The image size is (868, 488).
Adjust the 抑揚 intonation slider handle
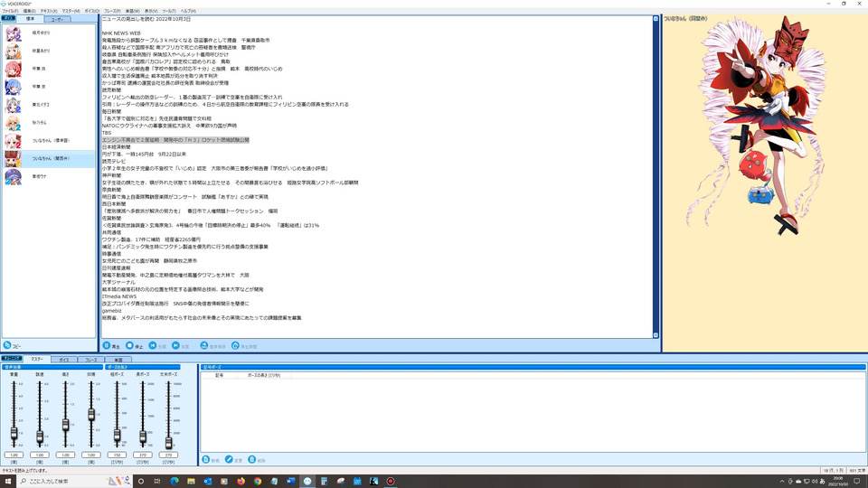[x=91, y=415]
